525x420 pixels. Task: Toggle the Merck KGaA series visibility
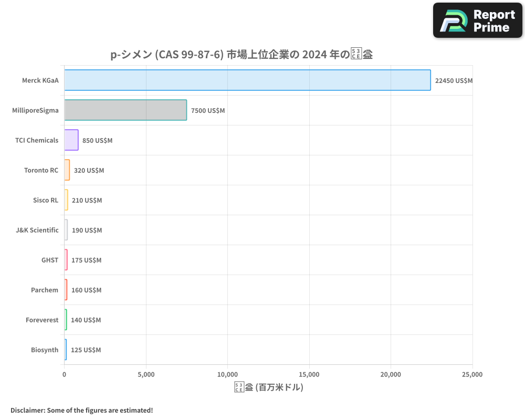247,80
